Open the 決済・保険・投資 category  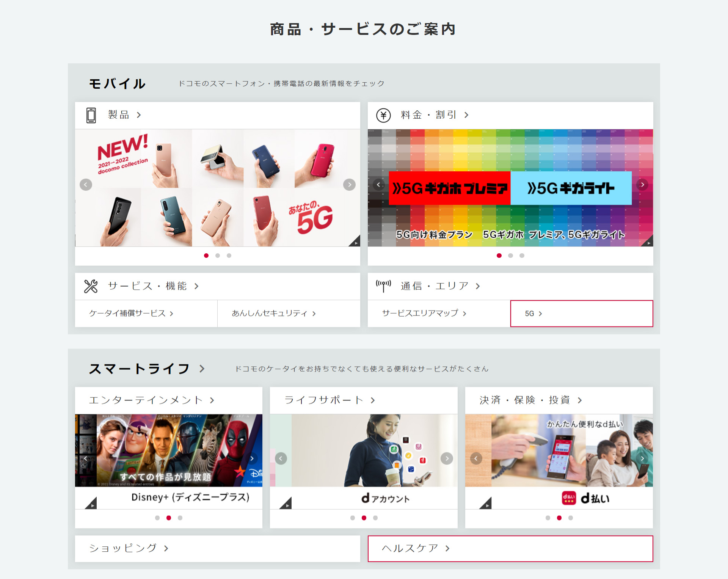pos(559,400)
